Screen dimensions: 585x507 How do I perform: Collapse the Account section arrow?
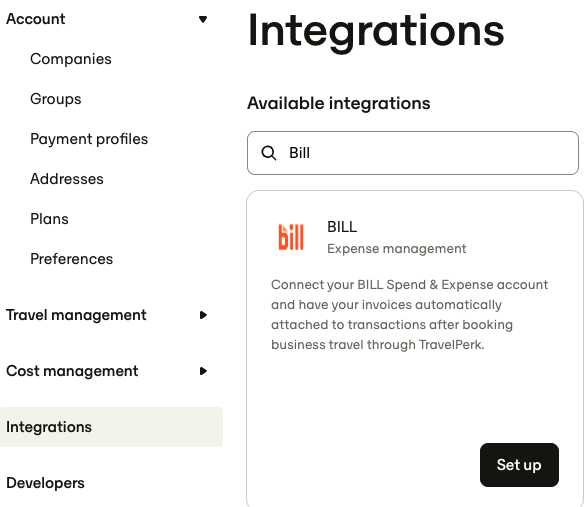point(203,19)
